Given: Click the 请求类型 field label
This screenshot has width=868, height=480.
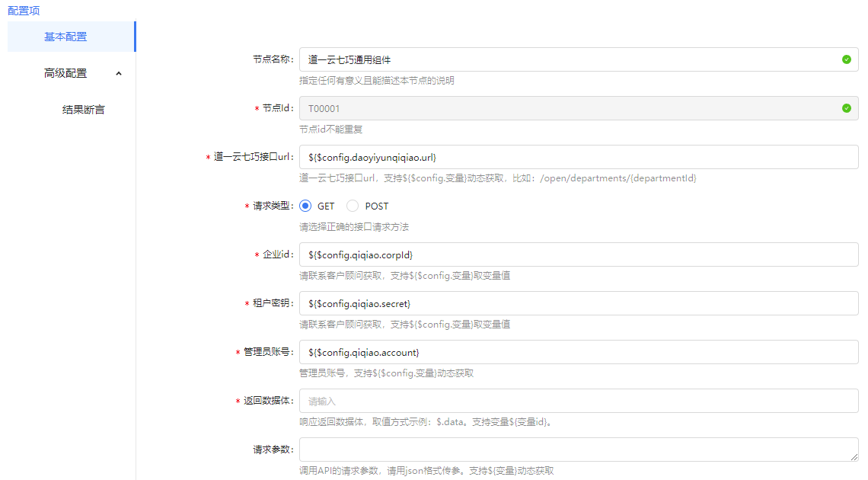Looking at the screenshot, I should pyautogui.click(x=272, y=206).
